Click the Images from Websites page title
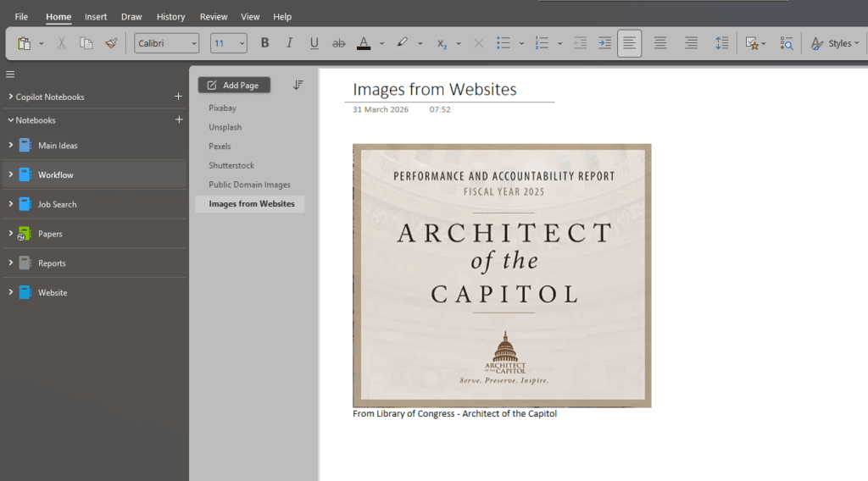This screenshot has width=868, height=481. pos(435,89)
